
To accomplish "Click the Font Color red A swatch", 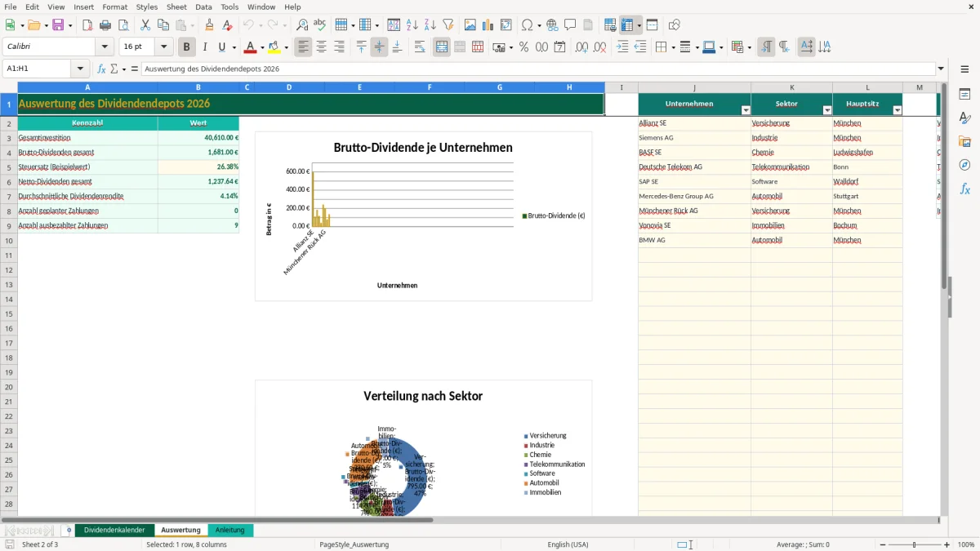I will [251, 47].
